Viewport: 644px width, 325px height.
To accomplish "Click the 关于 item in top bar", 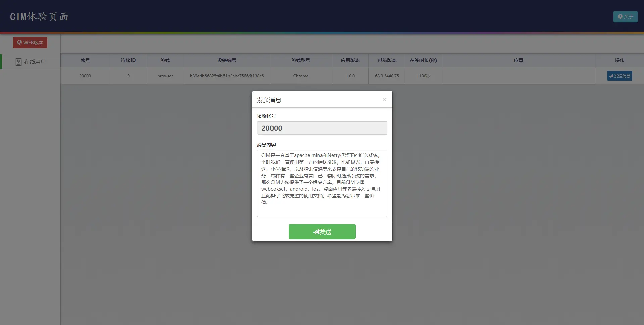I will point(625,16).
